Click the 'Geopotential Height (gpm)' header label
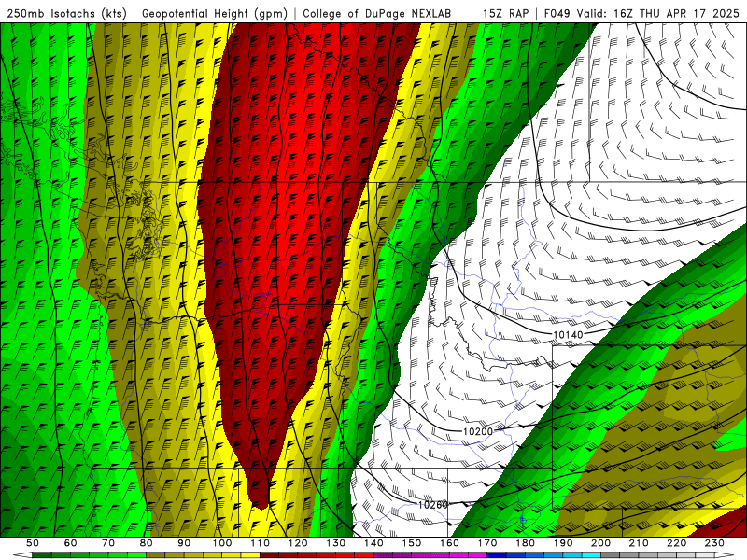The width and height of the screenshot is (747, 560). [215, 13]
